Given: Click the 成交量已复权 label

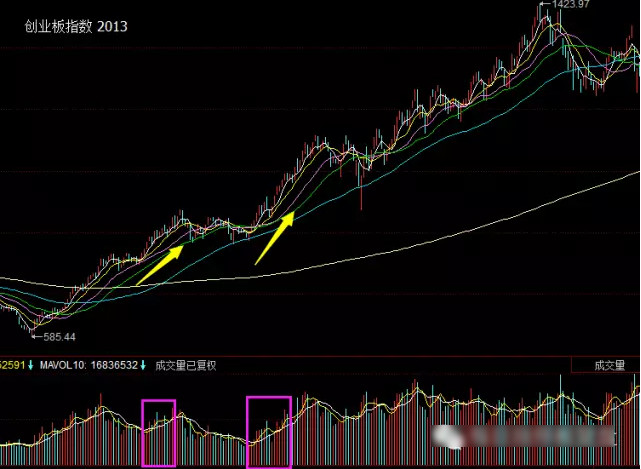Looking at the screenshot, I should [x=183, y=365].
